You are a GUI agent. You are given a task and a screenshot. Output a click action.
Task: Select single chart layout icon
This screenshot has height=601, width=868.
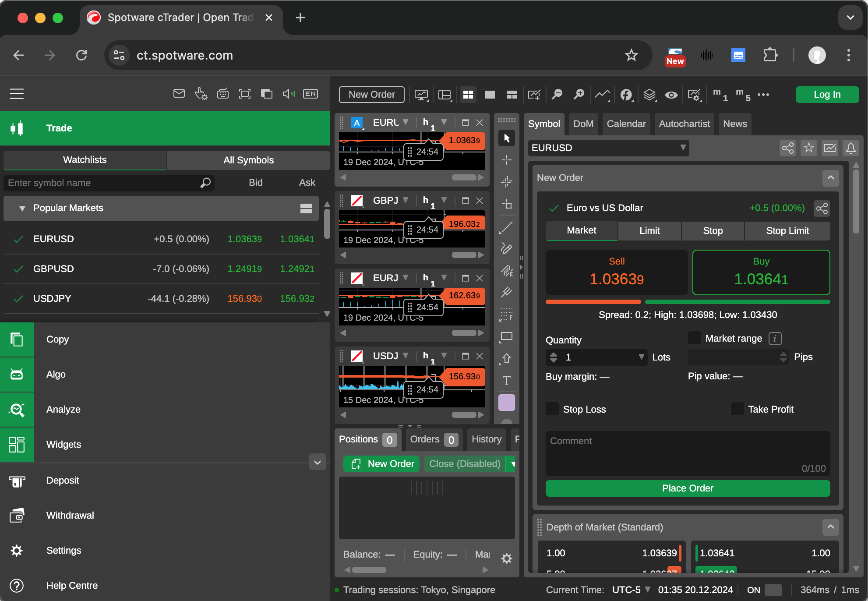[x=490, y=95]
